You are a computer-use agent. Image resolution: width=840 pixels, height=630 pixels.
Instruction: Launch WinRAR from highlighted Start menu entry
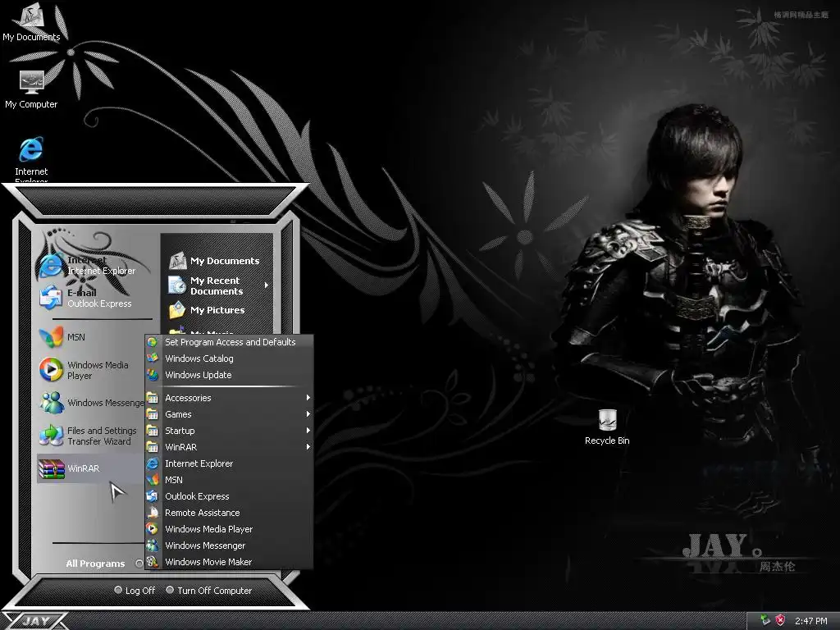90,468
